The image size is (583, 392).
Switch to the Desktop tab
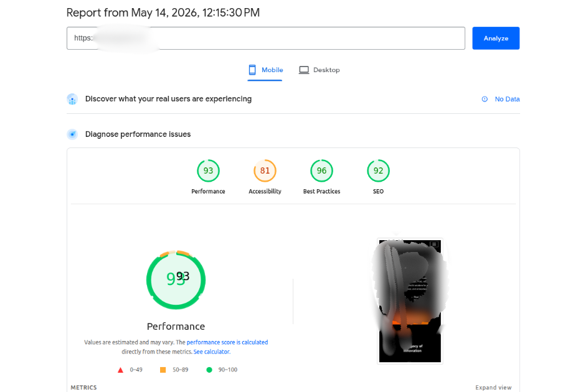point(320,70)
